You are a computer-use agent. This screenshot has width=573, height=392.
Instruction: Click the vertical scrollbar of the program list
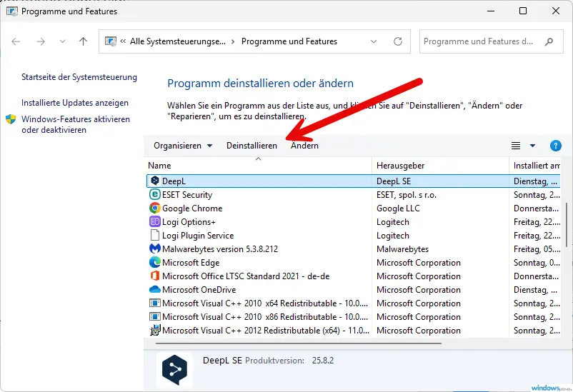567,224
